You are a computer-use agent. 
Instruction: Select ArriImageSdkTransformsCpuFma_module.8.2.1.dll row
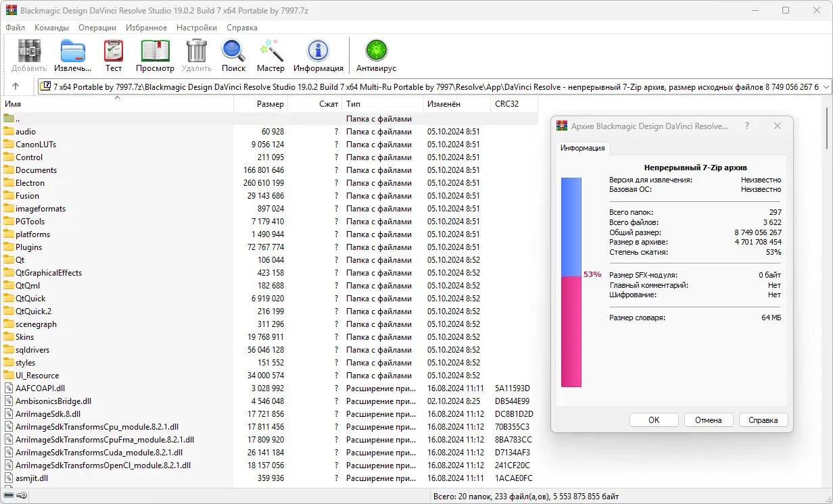tap(270, 440)
